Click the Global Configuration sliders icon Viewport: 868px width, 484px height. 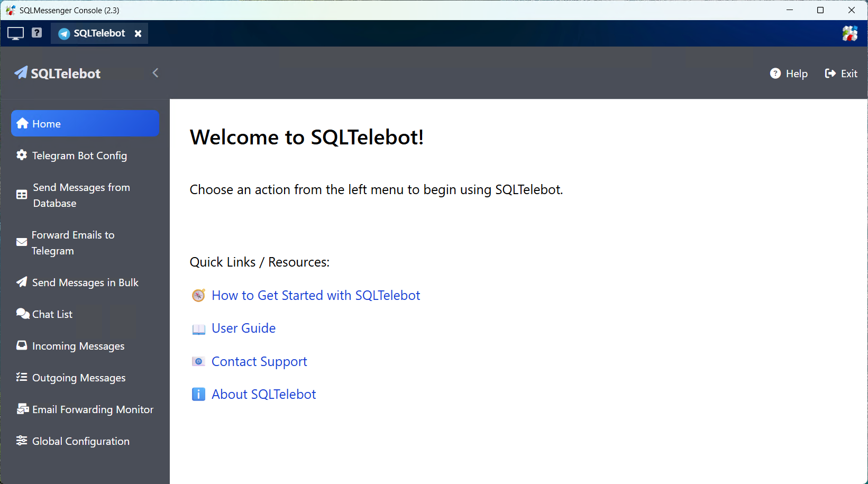(x=21, y=440)
